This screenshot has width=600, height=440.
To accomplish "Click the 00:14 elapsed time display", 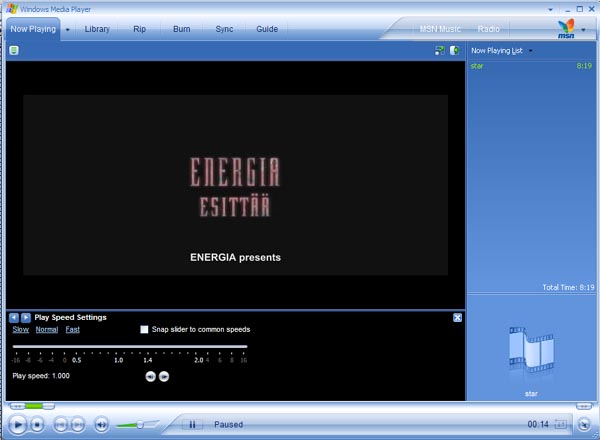I will coord(538,424).
